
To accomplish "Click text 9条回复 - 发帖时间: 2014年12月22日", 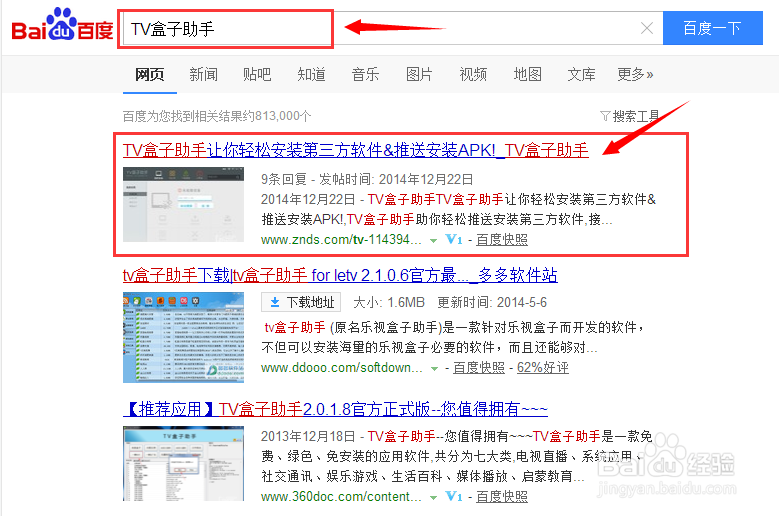I will (367, 179).
